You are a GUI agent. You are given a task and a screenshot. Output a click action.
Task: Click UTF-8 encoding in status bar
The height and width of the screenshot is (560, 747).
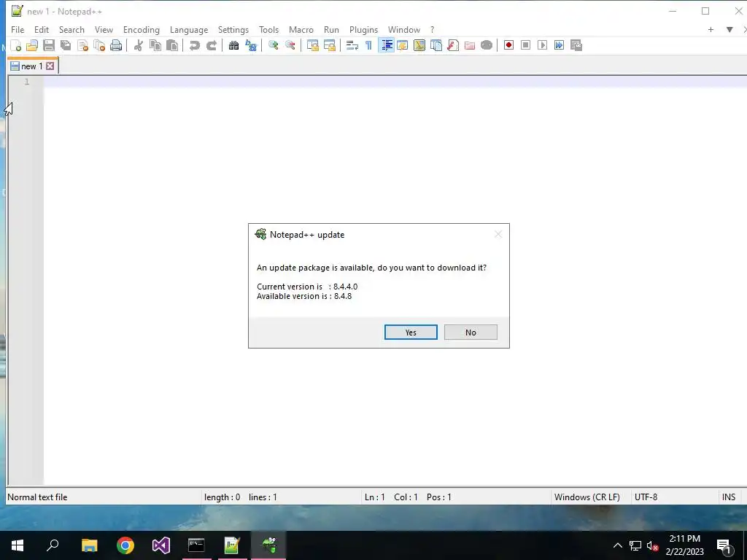[x=646, y=497]
